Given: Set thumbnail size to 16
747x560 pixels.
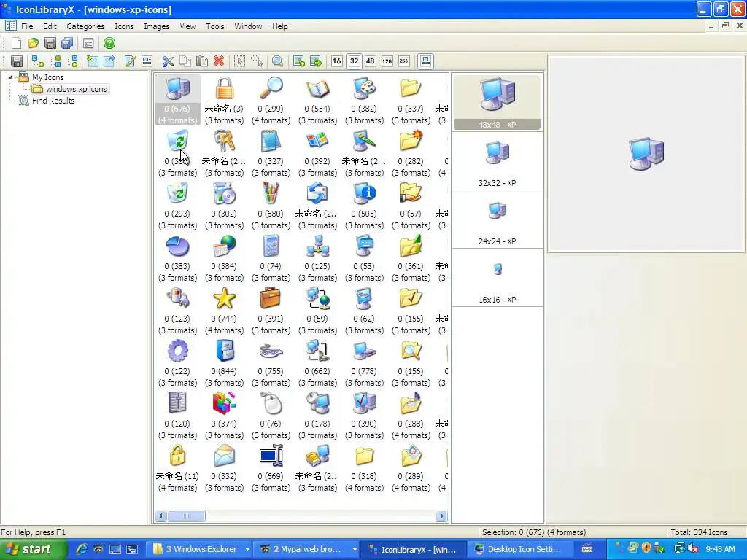Looking at the screenshot, I should 337,61.
